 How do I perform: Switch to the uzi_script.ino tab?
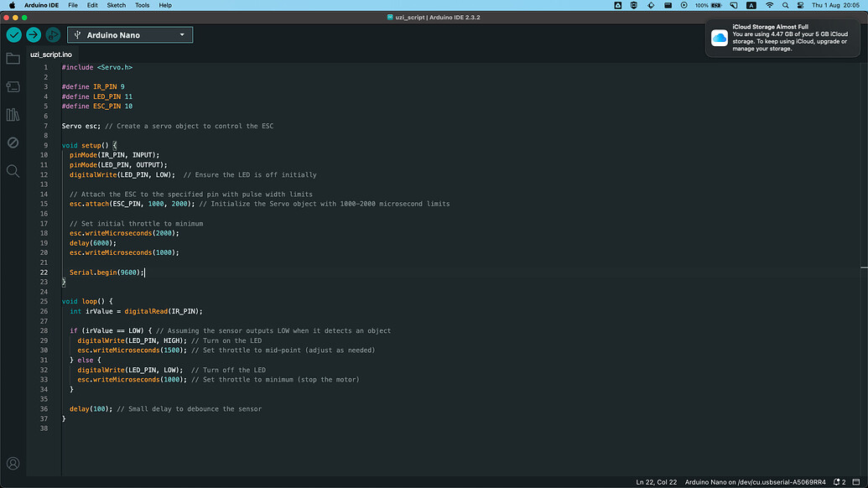(50, 54)
